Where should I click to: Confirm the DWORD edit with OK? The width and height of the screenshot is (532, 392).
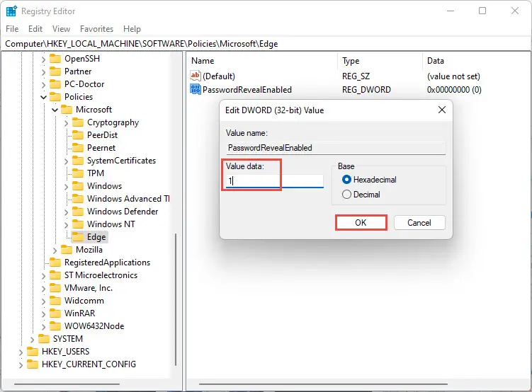click(361, 223)
